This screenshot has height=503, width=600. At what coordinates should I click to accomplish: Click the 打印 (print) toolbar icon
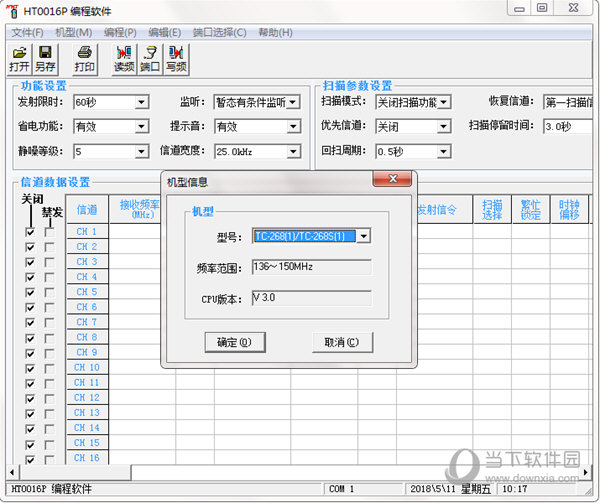tap(85, 59)
